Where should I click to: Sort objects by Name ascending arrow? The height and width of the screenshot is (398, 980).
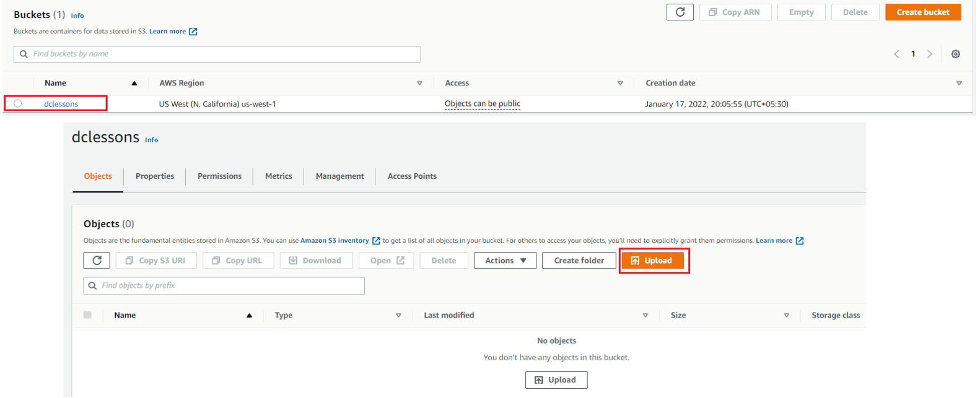click(x=249, y=316)
